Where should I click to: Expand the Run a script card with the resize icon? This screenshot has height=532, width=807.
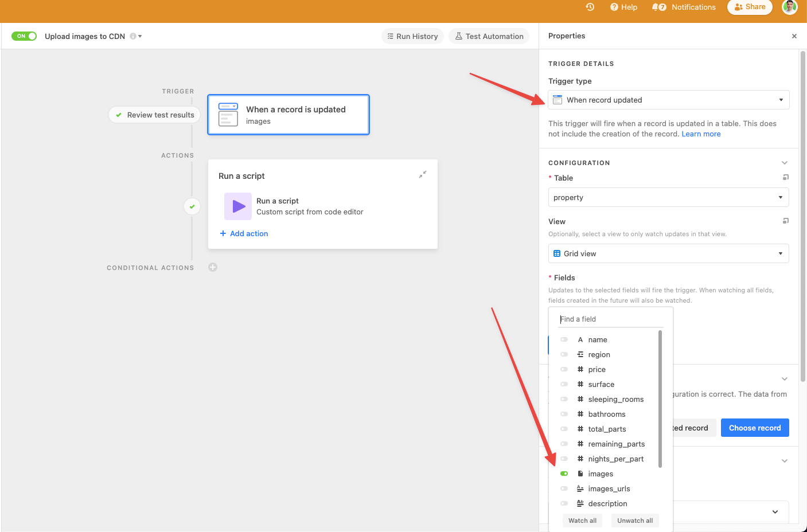(423, 174)
